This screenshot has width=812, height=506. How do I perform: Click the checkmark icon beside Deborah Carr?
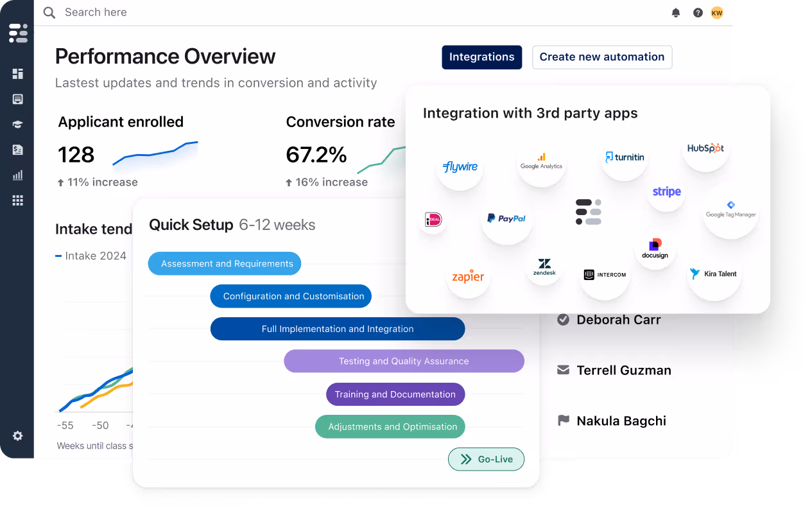[563, 319]
